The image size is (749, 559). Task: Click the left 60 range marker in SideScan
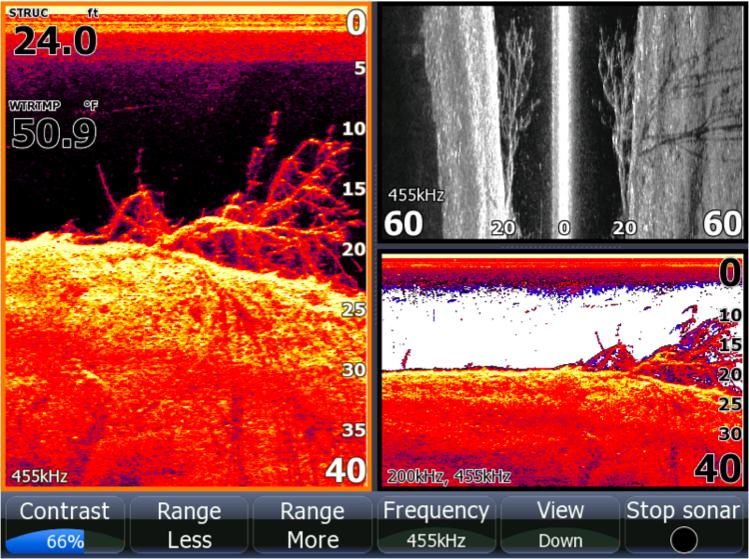(x=403, y=224)
